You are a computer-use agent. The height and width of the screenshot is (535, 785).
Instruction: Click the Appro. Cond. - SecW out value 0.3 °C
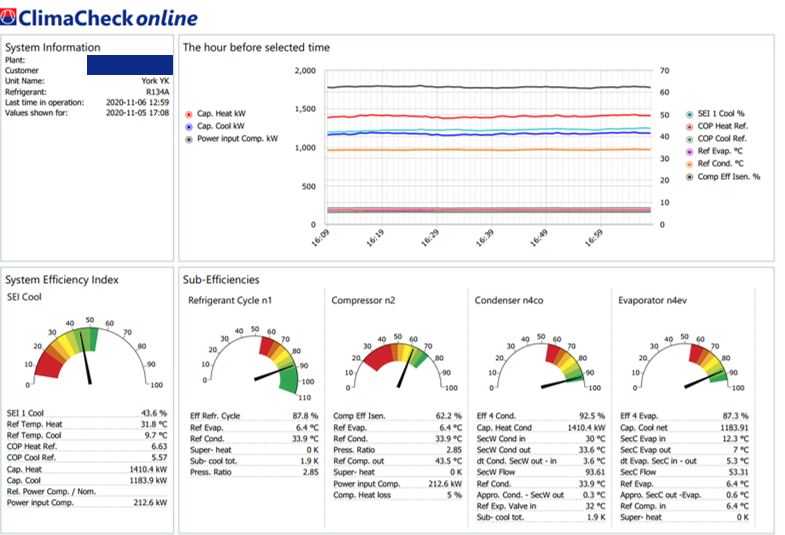[x=594, y=495]
